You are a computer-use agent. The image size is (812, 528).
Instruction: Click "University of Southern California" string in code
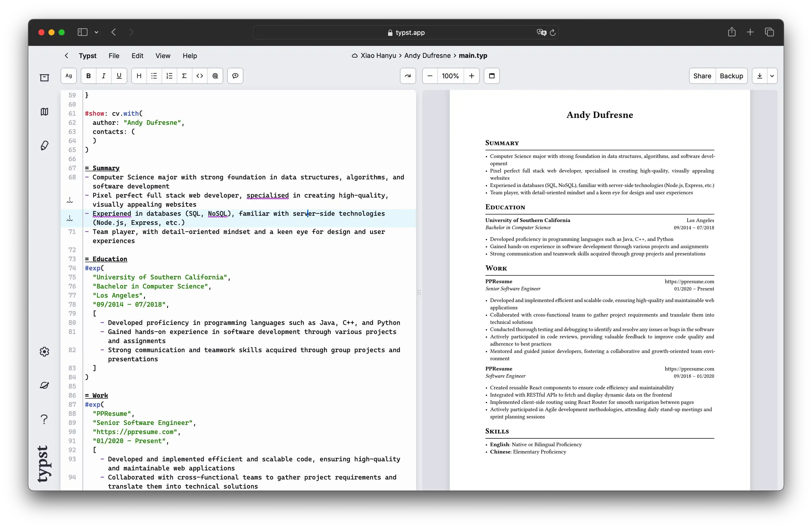click(160, 277)
